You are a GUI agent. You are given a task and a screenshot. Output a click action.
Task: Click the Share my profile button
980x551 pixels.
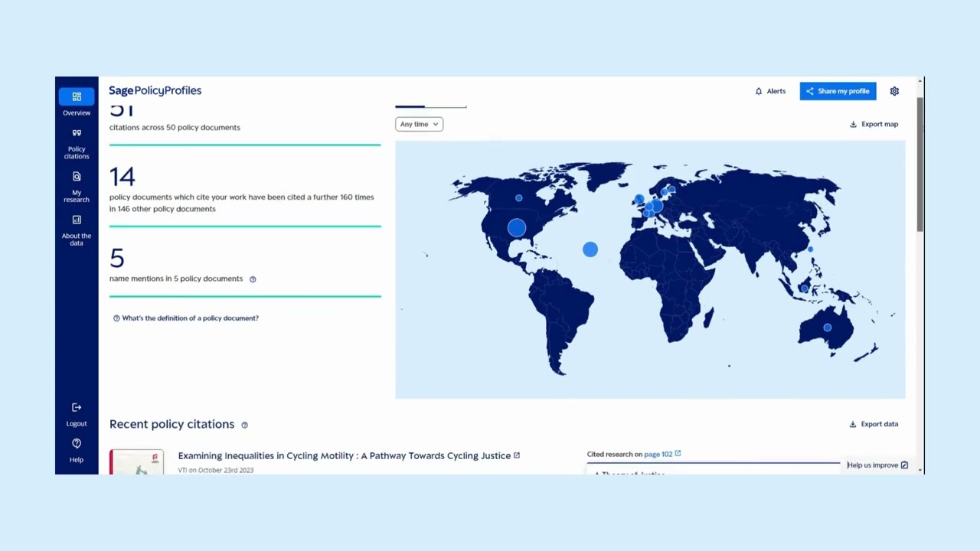coord(838,91)
